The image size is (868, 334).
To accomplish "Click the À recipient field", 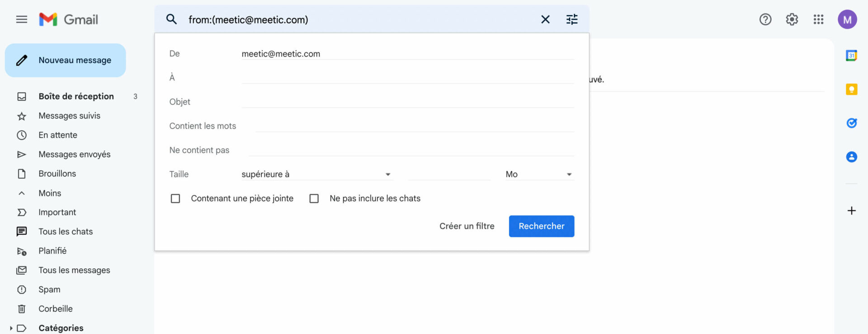I will point(407,77).
